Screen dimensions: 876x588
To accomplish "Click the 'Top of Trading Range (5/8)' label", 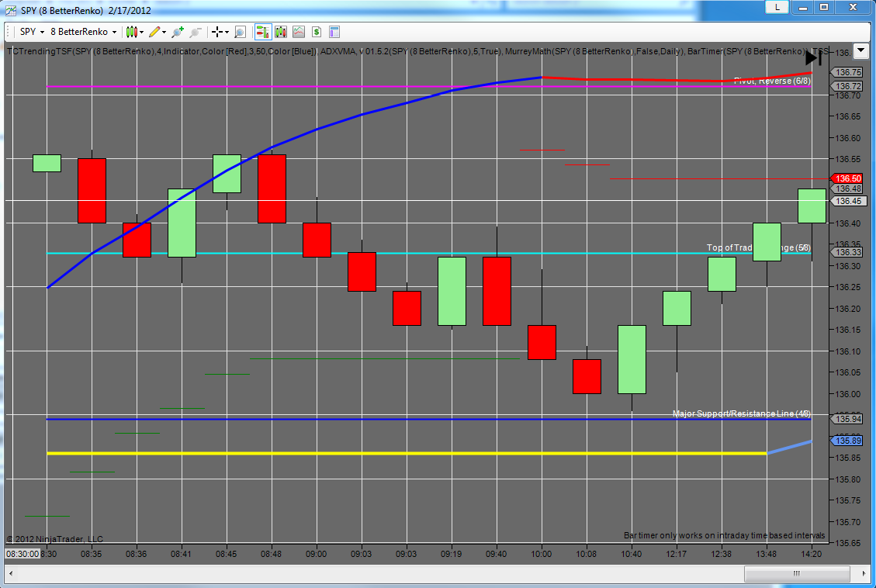I will click(x=759, y=247).
